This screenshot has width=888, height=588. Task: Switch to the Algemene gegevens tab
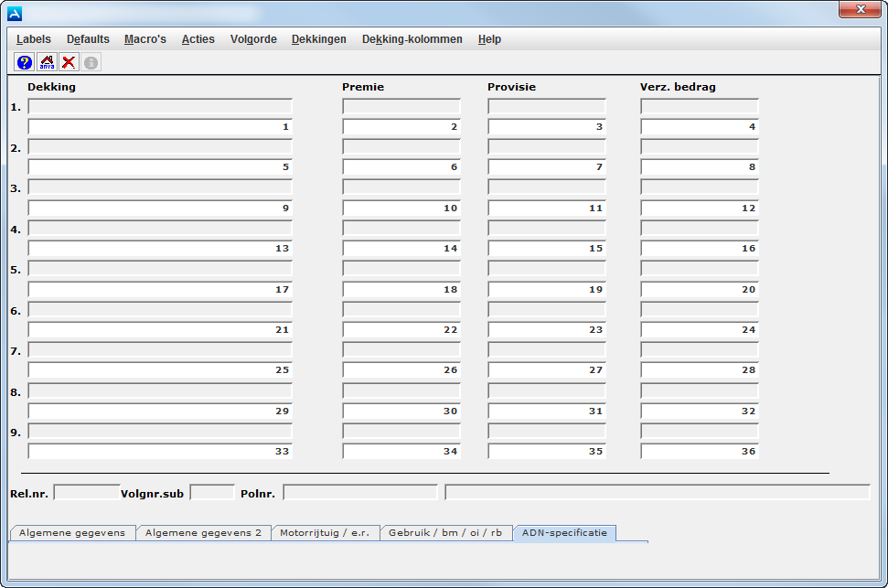(71, 532)
